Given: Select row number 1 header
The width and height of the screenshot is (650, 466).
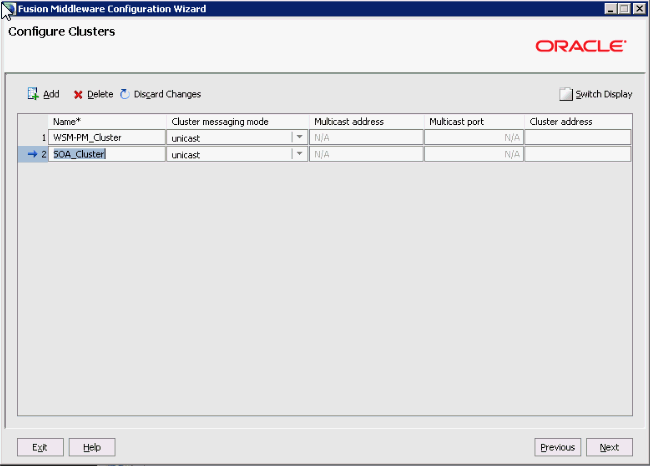Looking at the screenshot, I should pos(33,137).
